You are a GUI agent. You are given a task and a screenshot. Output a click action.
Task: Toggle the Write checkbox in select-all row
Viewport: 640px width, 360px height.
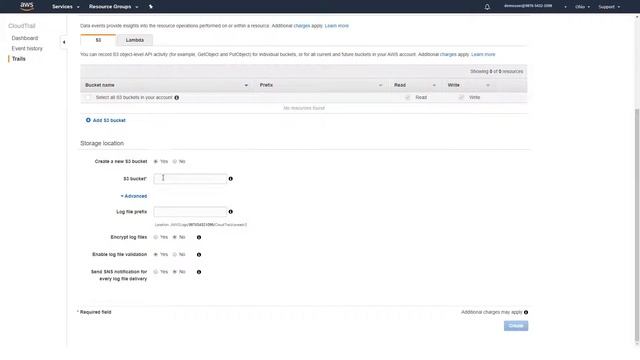coord(461,98)
